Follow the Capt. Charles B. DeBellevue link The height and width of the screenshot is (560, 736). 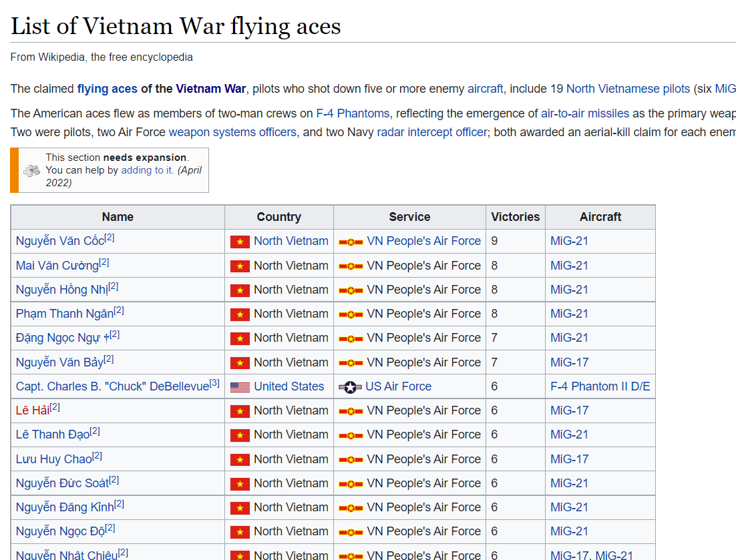[113, 386]
